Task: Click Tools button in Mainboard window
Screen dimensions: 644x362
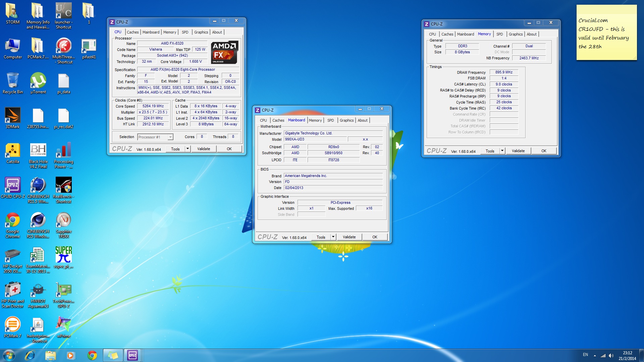Action: 321,237
